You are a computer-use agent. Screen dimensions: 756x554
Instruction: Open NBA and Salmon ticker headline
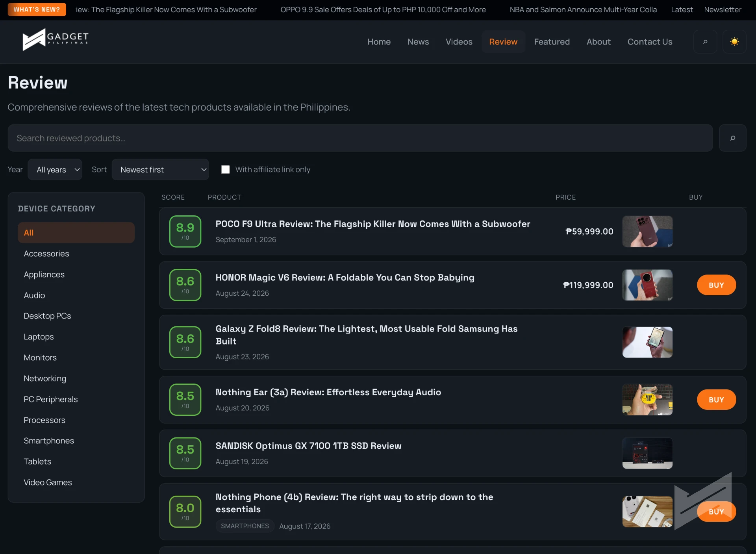coord(583,9)
